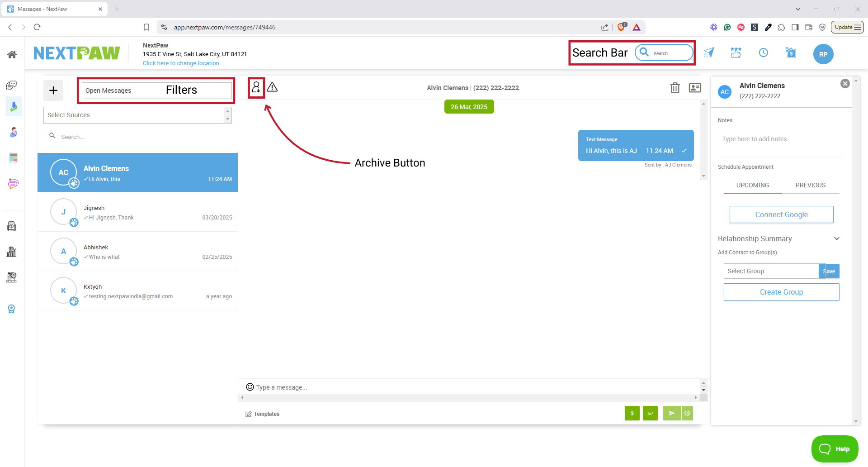Open the Select Group dropdown
Screen dimensions: 868x467
[771, 271]
